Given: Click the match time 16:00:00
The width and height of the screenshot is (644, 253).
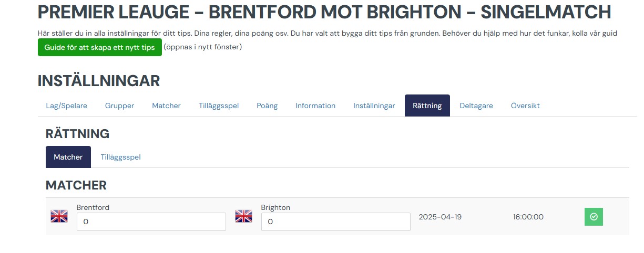Looking at the screenshot, I should (x=528, y=217).
